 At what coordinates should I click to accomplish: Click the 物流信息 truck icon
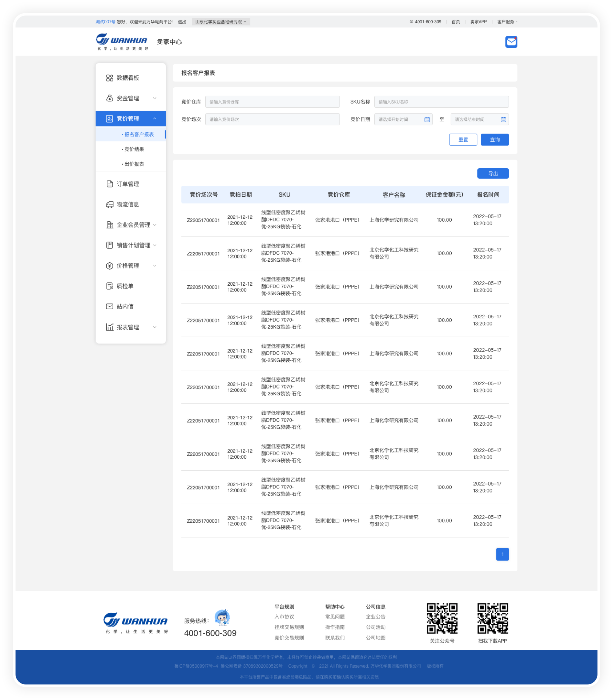(110, 204)
